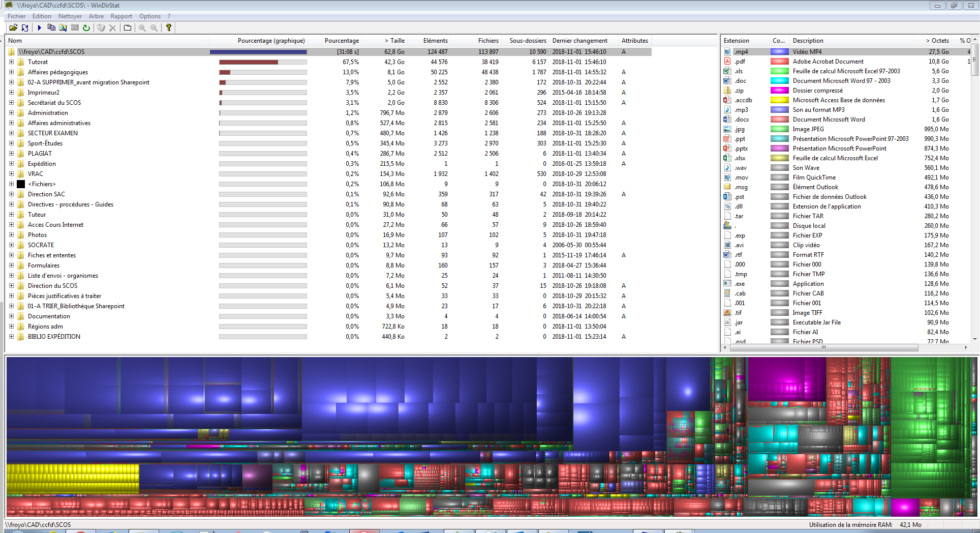Click the Open folder toolbar icon
Viewport: 980px width, 533px height.
pos(13,28)
